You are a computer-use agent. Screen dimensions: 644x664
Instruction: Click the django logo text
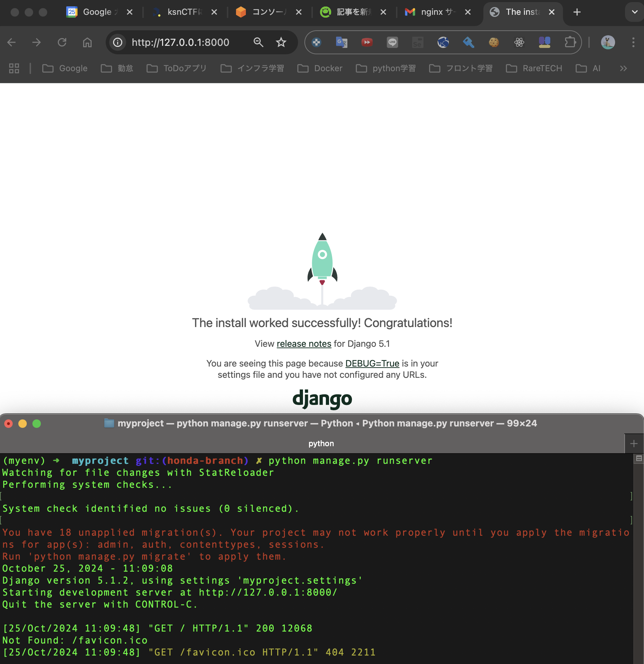click(322, 399)
